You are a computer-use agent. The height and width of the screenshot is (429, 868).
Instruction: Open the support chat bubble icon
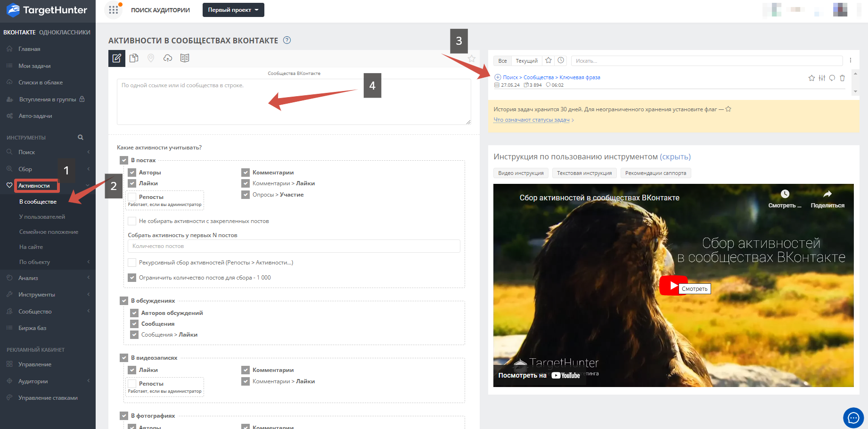[x=853, y=418]
